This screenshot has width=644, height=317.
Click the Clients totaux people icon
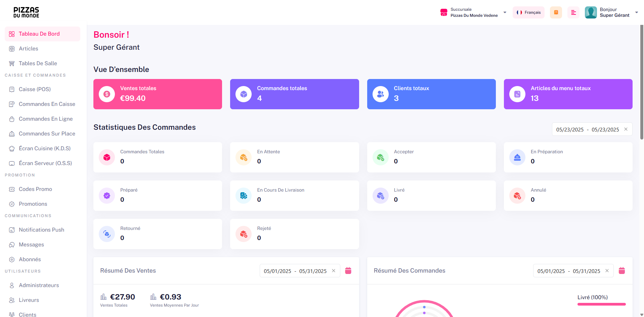381,94
